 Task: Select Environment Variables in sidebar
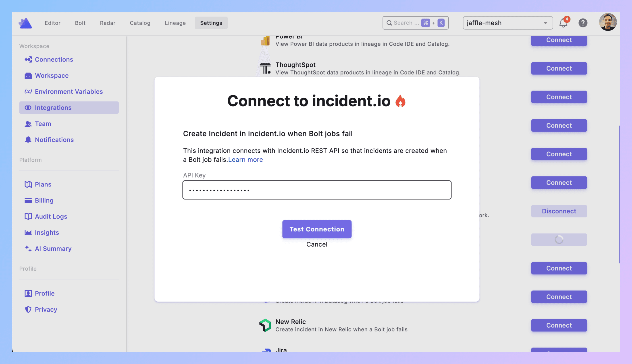coord(69,91)
